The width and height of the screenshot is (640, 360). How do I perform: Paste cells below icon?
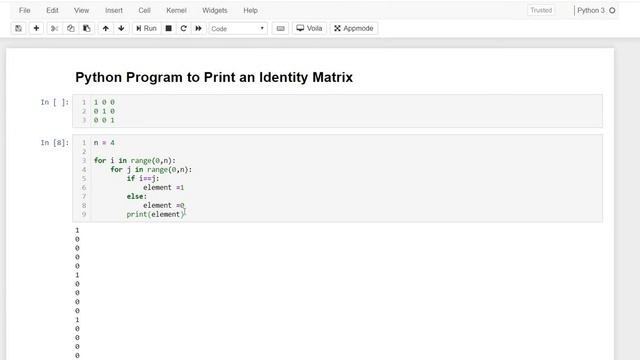[87, 28]
